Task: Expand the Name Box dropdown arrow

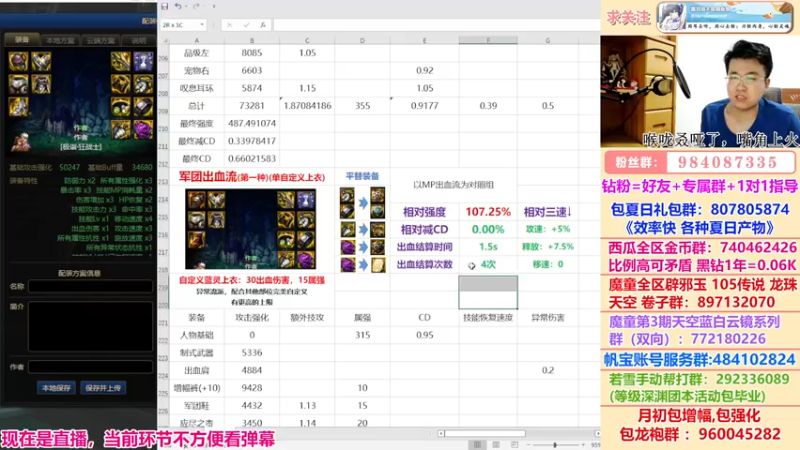Action: pos(202,24)
